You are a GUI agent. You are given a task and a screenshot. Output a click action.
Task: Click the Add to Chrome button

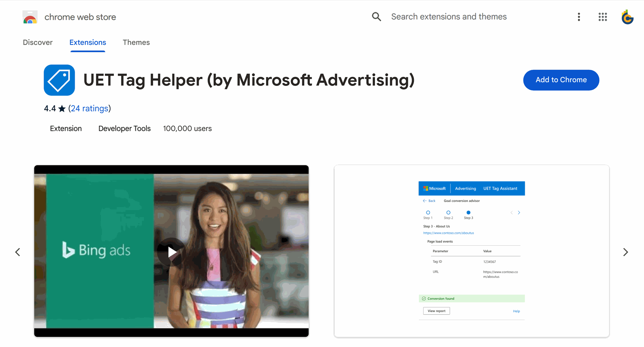[x=561, y=80]
